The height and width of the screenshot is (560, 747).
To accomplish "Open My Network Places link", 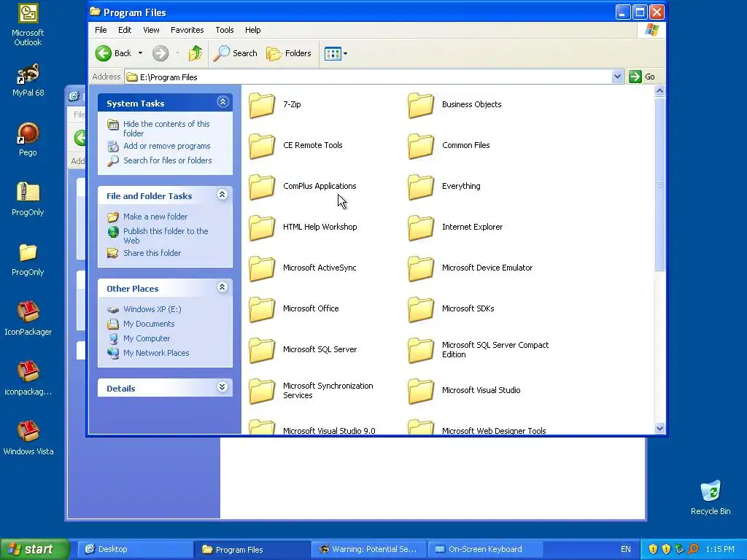I will point(156,353).
